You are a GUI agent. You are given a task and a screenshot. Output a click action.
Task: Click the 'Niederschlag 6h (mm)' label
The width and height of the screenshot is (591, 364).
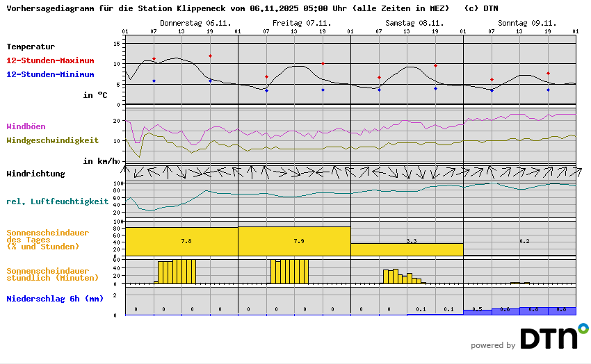coord(55,299)
